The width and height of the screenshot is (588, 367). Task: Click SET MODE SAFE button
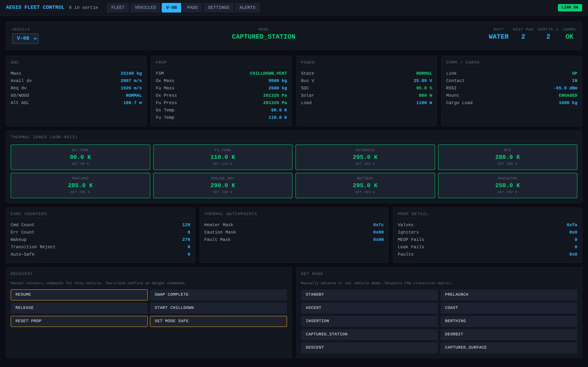point(218,321)
